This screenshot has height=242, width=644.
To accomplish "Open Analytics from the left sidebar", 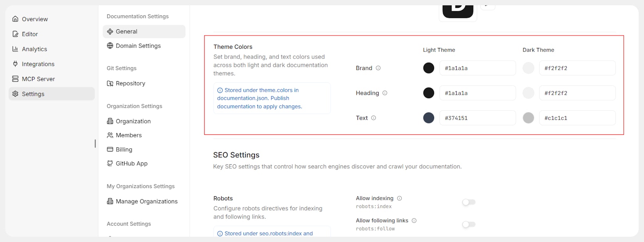I will (34, 49).
